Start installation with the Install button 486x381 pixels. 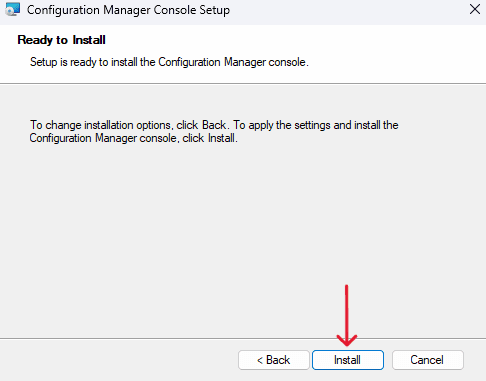click(x=348, y=360)
